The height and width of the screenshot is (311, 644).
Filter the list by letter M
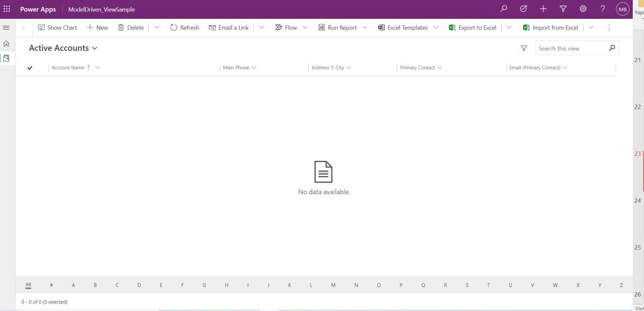(x=333, y=285)
